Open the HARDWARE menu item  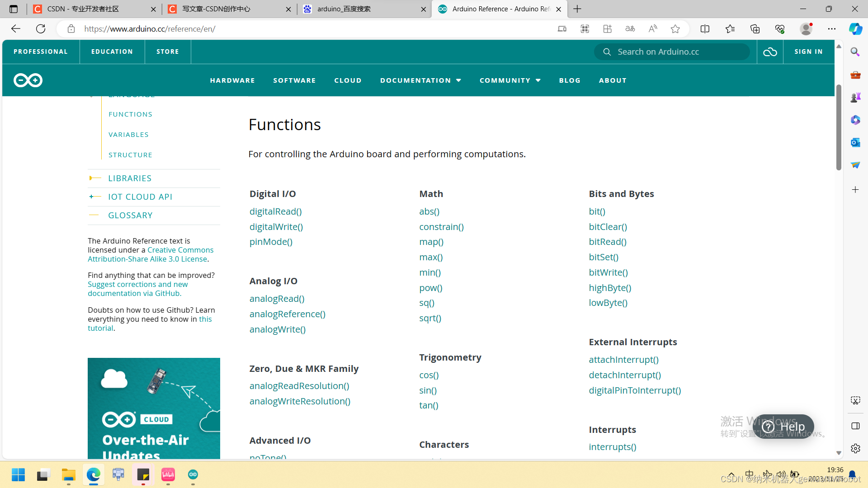click(x=232, y=80)
